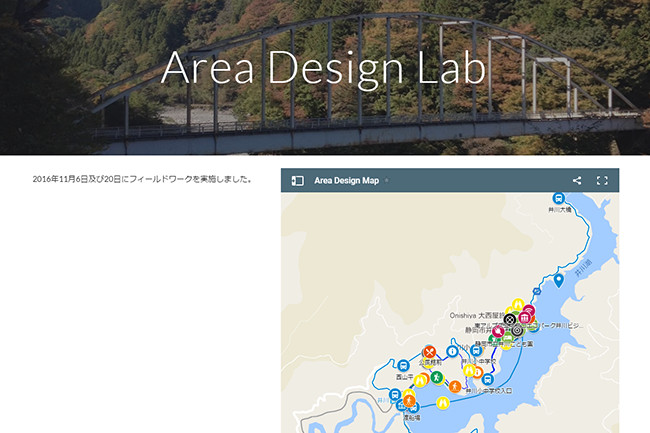The image size is (650, 433).
Task: Select the orange walking marker by the lake
Action: point(455,386)
